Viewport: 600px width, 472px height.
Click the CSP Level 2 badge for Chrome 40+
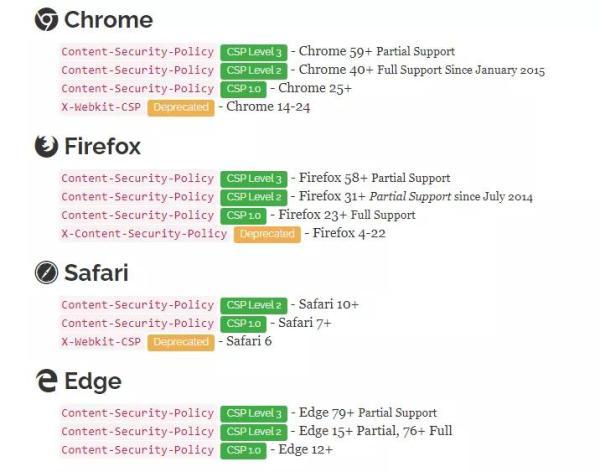[255, 70]
